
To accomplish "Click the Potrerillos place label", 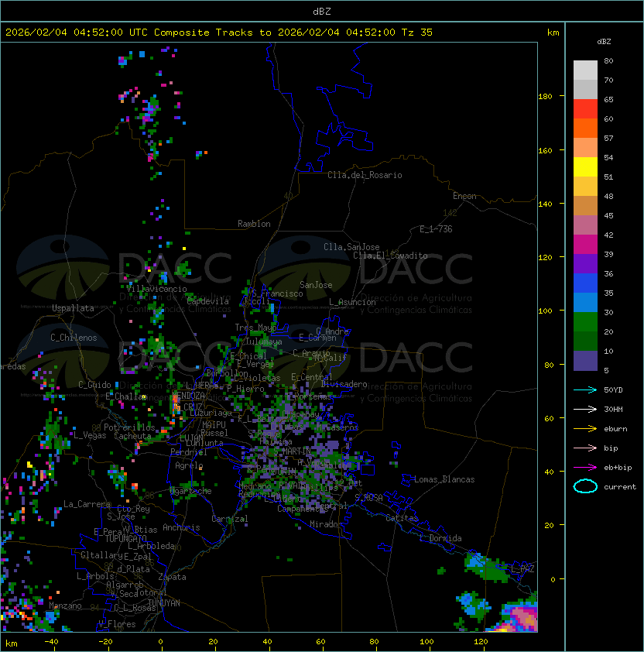I will (x=129, y=427).
